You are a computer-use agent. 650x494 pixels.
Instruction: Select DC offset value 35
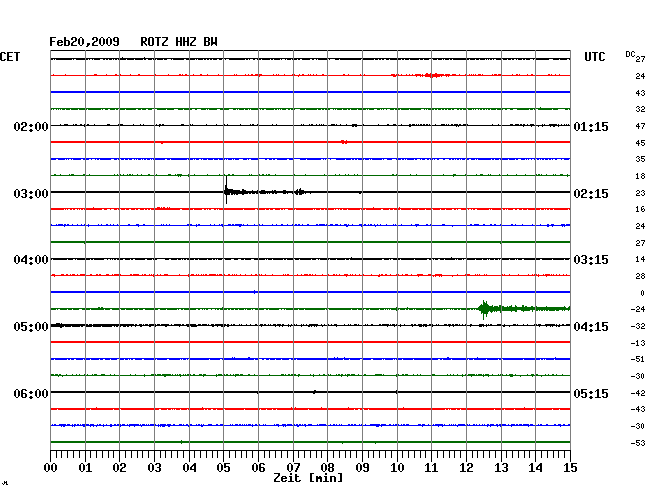click(640, 159)
